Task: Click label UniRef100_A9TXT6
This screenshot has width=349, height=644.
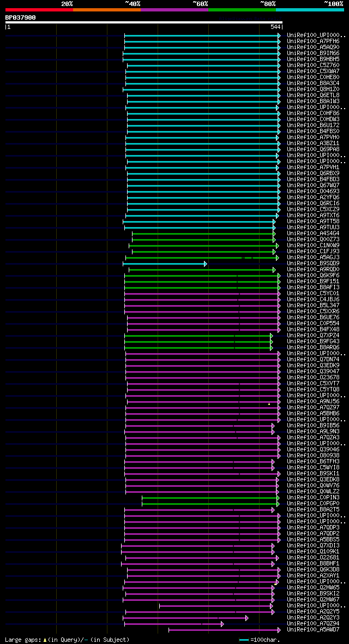Action: (x=313, y=216)
